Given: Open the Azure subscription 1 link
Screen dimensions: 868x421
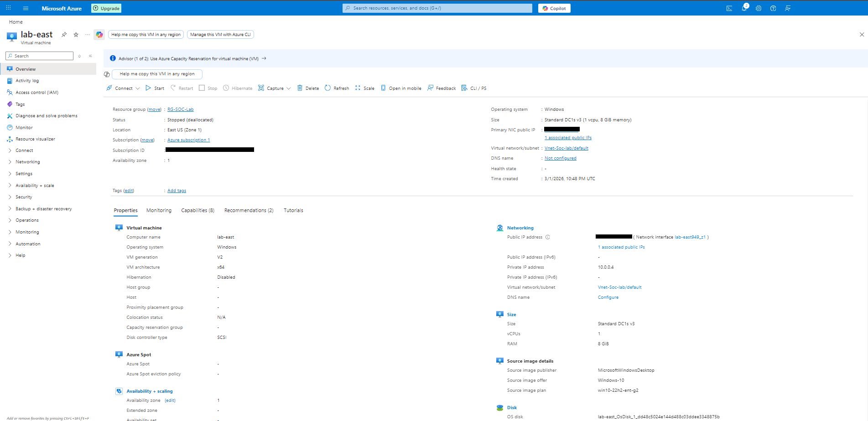Looking at the screenshot, I should pos(188,140).
